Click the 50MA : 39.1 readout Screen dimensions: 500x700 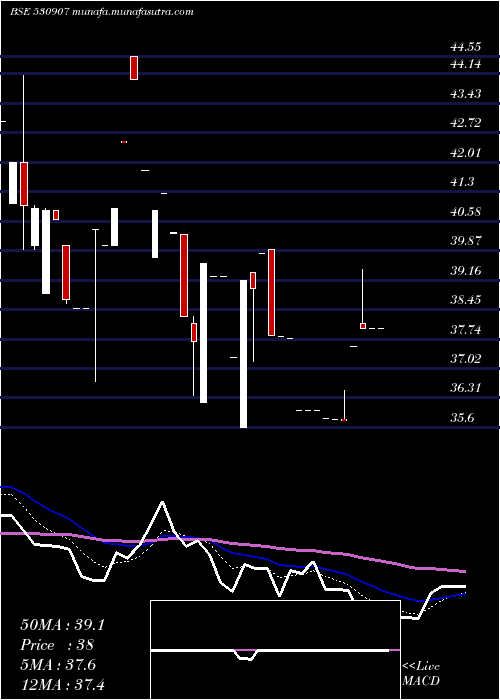(62, 625)
